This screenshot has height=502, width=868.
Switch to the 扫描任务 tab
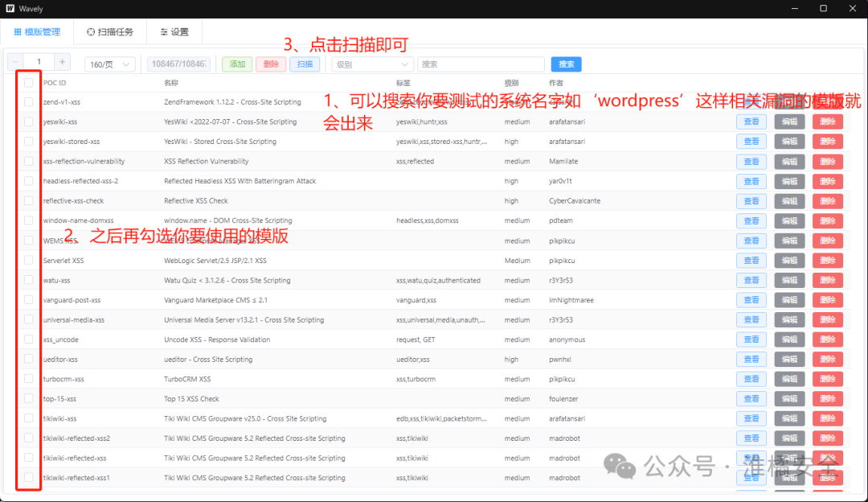pos(110,32)
